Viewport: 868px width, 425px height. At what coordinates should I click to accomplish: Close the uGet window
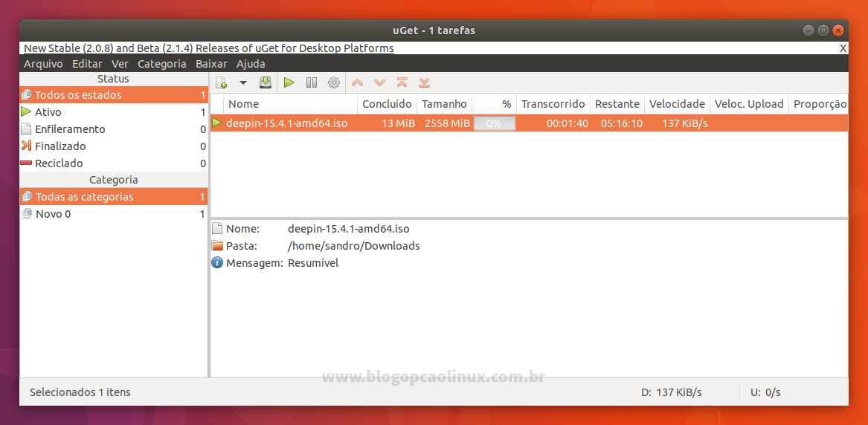[838, 30]
